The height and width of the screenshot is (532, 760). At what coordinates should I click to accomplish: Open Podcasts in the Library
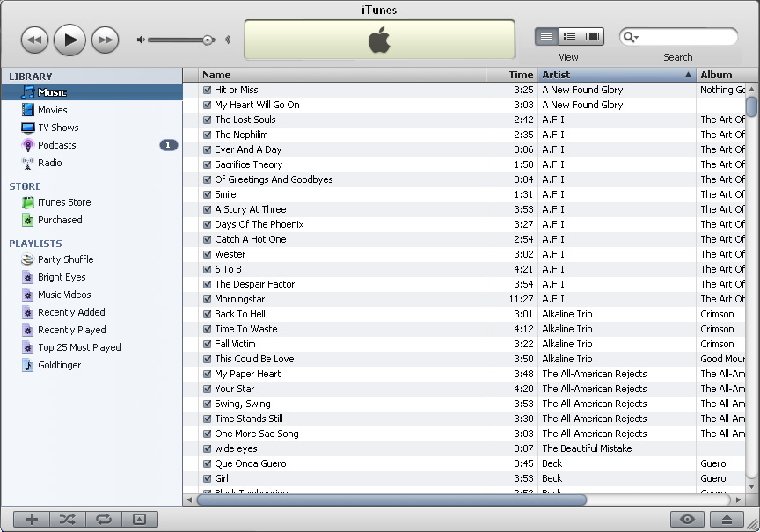click(x=56, y=145)
